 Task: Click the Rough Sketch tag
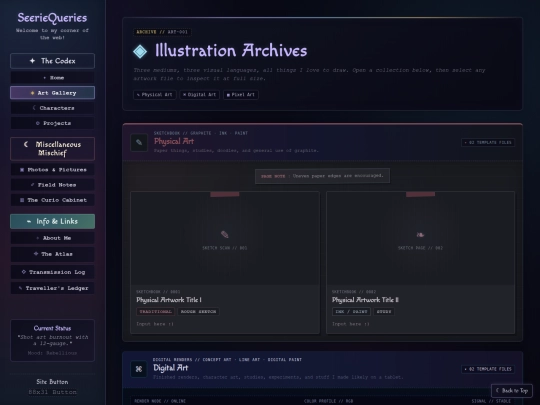(x=198, y=312)
